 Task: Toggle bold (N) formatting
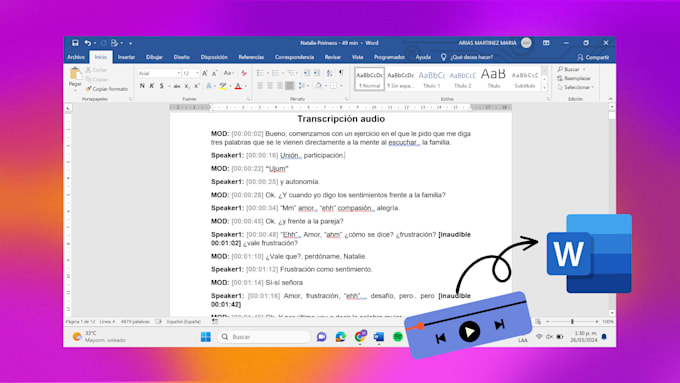click(142, 86)
